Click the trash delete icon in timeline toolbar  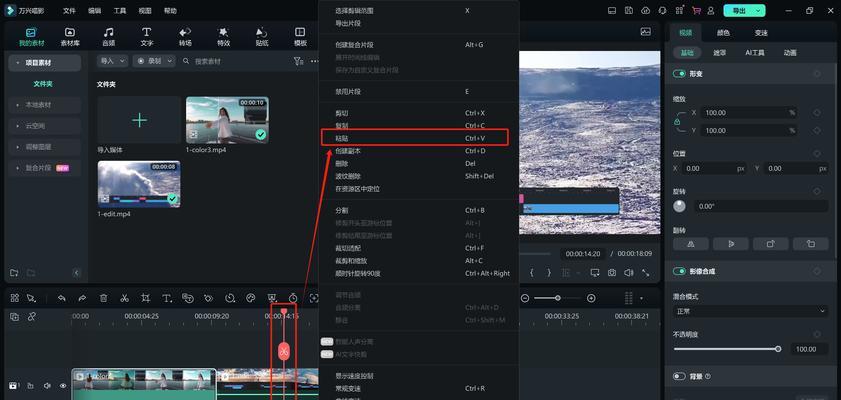[104, 298]
